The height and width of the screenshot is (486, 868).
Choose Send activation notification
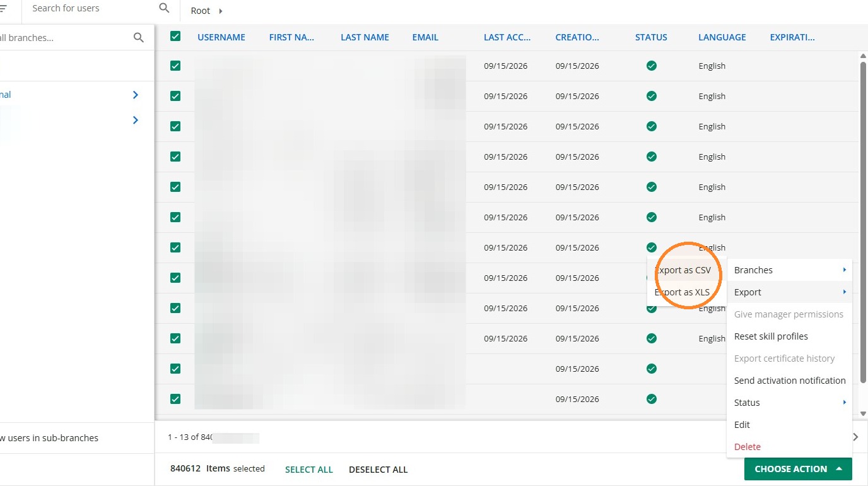[790, 381]
